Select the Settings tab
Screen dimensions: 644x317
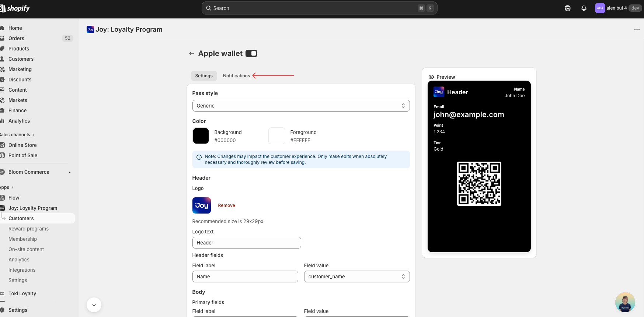[x=204, y=76]
